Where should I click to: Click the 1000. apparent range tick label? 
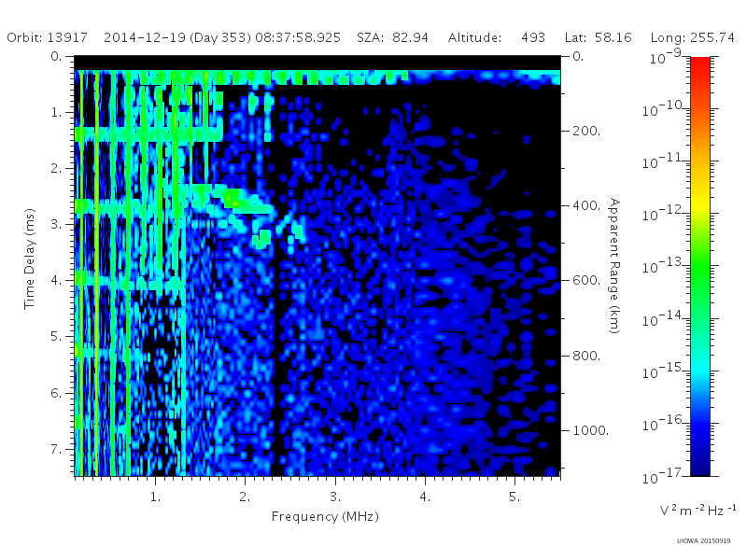(x=591, y=430)
